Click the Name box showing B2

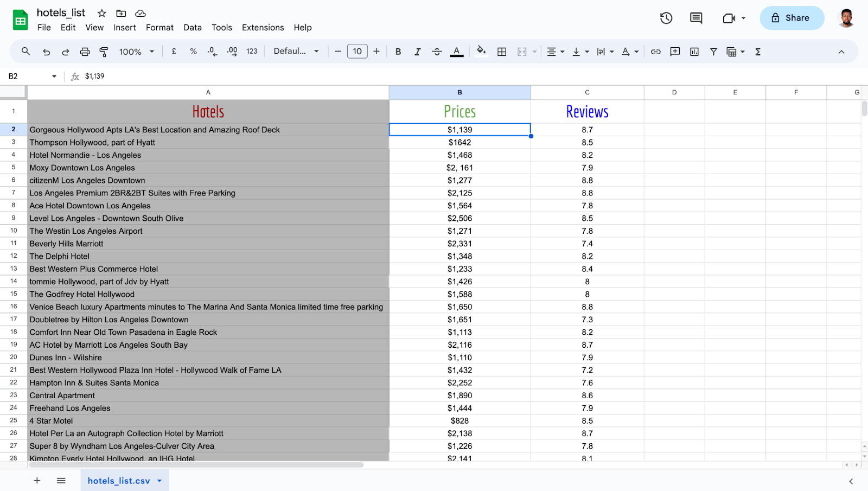click(27, 76)
